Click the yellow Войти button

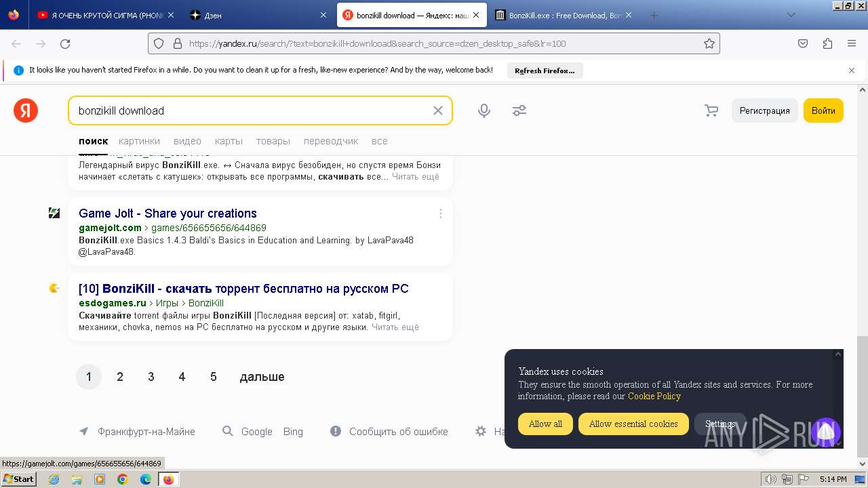tap(823, 110)
